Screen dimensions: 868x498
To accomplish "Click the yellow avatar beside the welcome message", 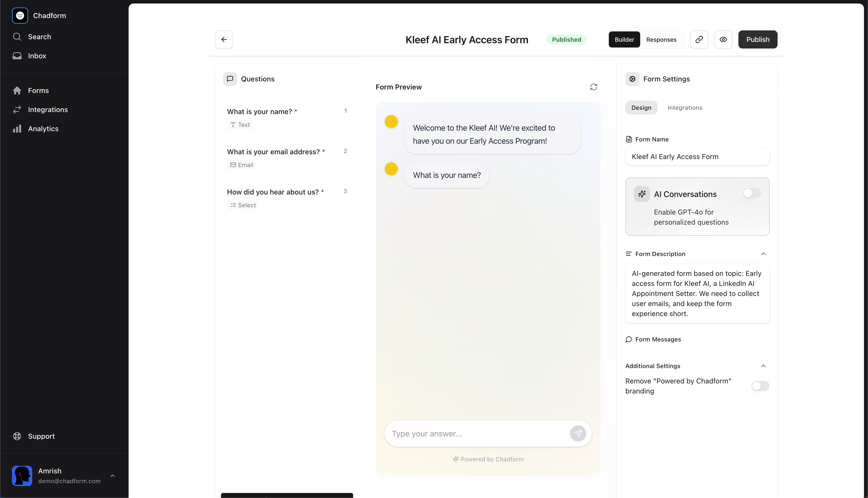I will point(391,121).
